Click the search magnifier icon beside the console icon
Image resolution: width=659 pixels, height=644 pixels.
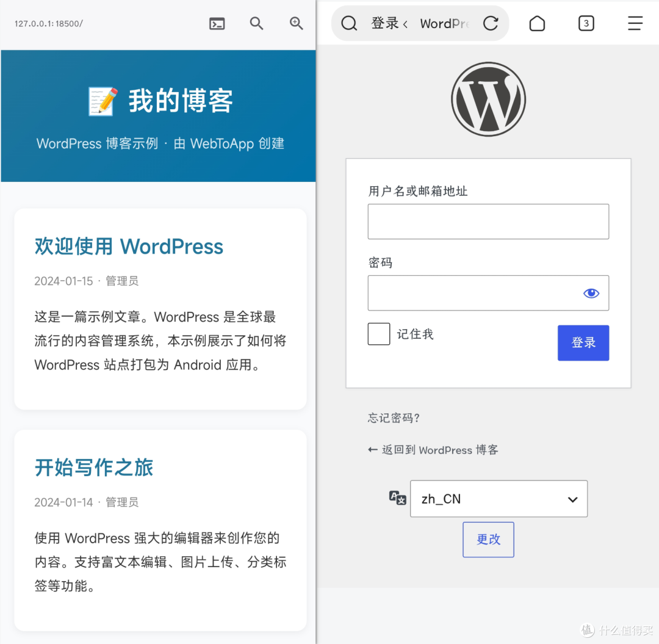[x=256, y=24]
